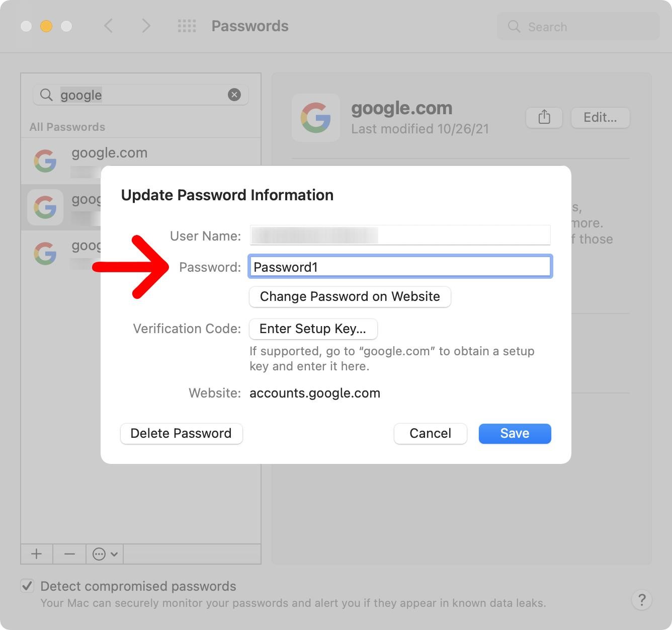Click the sidebar search magnifier icon
The width and height of the screenshot is (672, 630).
tap(45, 95)
